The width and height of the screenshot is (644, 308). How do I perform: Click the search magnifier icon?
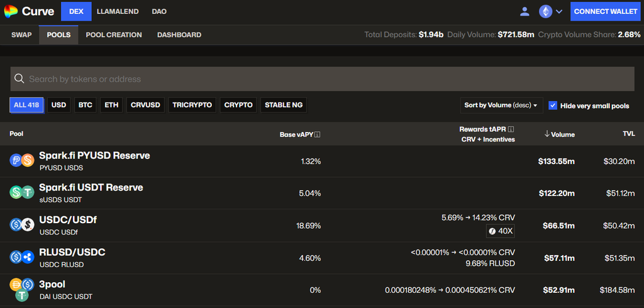[x=19, y=79]
